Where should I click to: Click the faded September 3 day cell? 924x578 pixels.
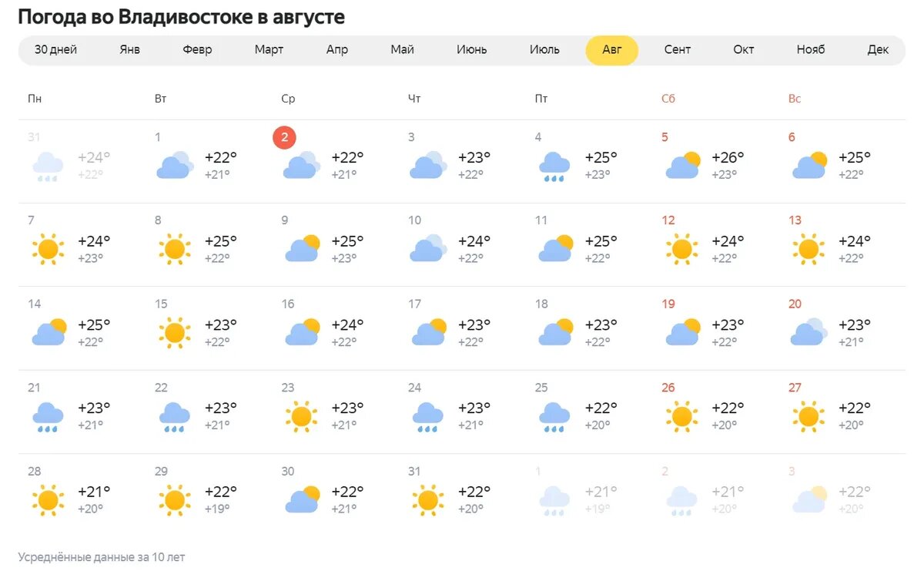click(x=842, y=495)
